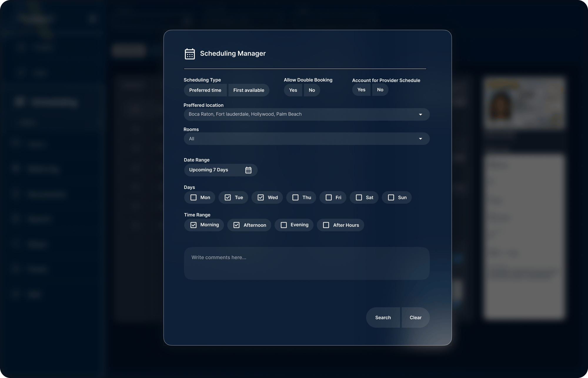
Task: Enable the Evening time range
Action: [x=284, y=225]
